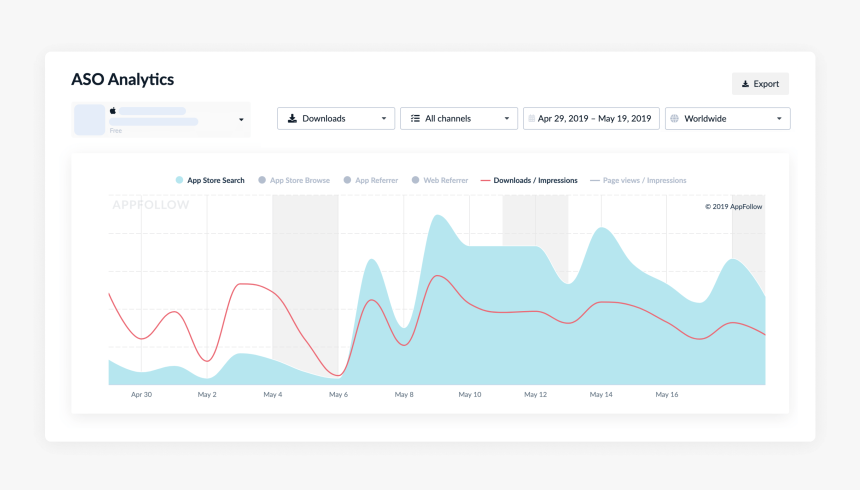The width and height of the screenshot is (860, 490).
Task: Hide the Downloads / Impressions red line
Action: click(x=529, y=180)
